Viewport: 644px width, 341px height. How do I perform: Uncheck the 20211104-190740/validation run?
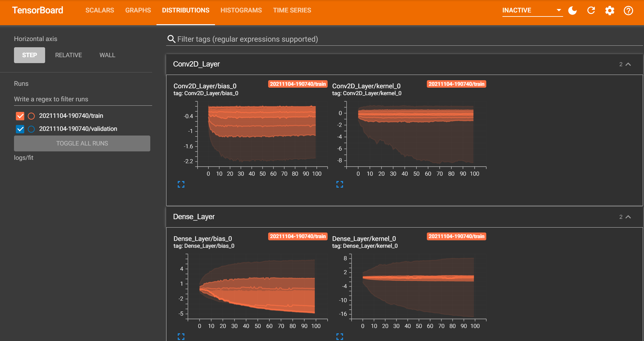coord(20,129)
